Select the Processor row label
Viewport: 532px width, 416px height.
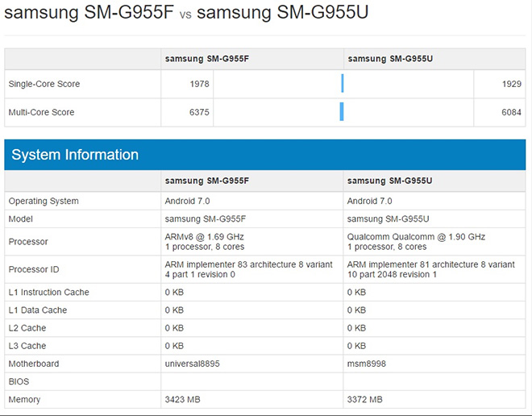[28, 242]
